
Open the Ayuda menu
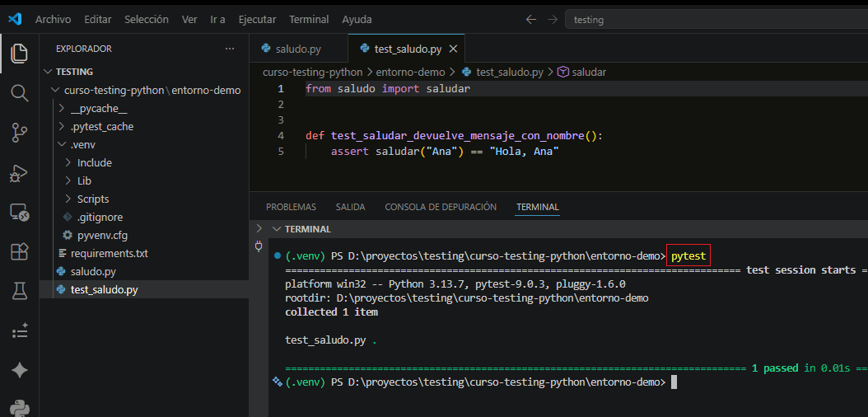(357, 20)
